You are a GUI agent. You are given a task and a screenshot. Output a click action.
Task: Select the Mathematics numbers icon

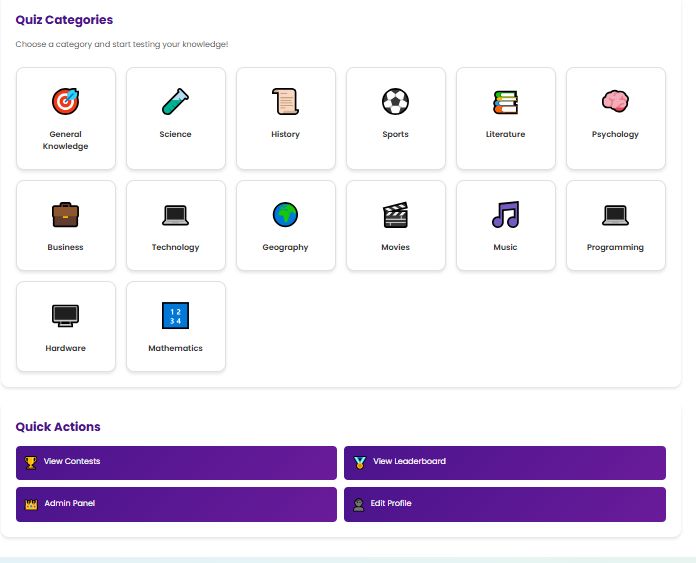point(175,315)
